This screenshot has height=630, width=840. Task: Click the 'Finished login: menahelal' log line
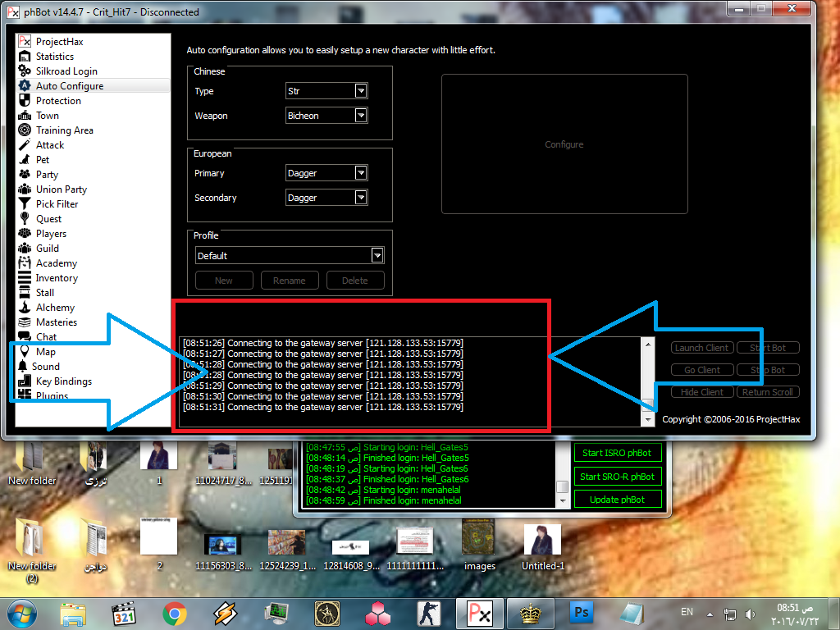pyautogui.click(x=384, y=500)
